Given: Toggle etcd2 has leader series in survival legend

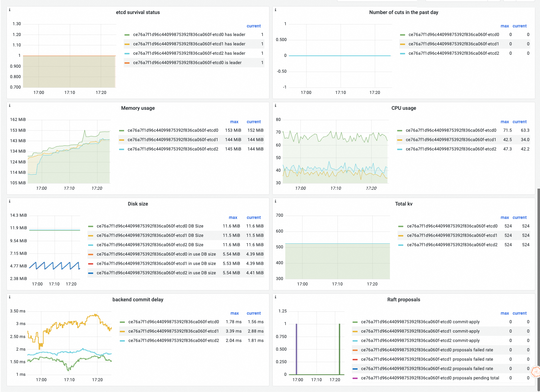Looking at the screenshot, I should (x=189, y=53).
